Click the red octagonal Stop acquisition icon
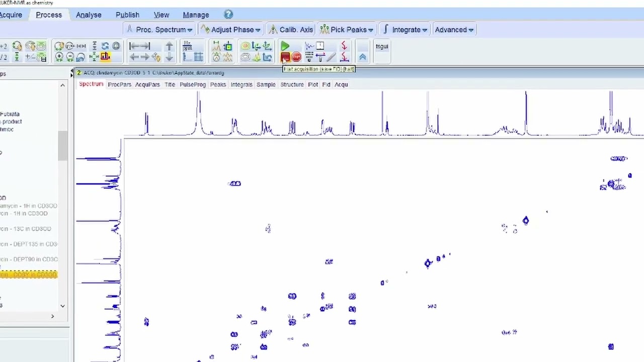The image size is (644, 362). (x=296, y=57)
